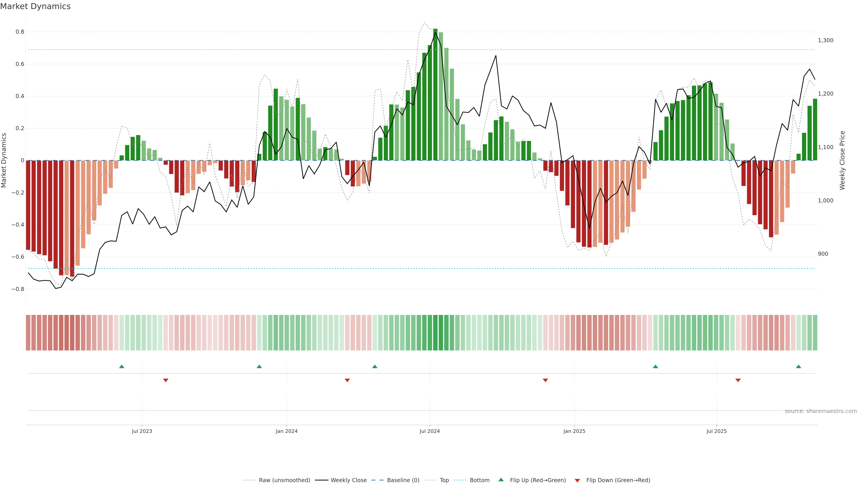Click the Market Dynamics chart title

coord(35,6)
